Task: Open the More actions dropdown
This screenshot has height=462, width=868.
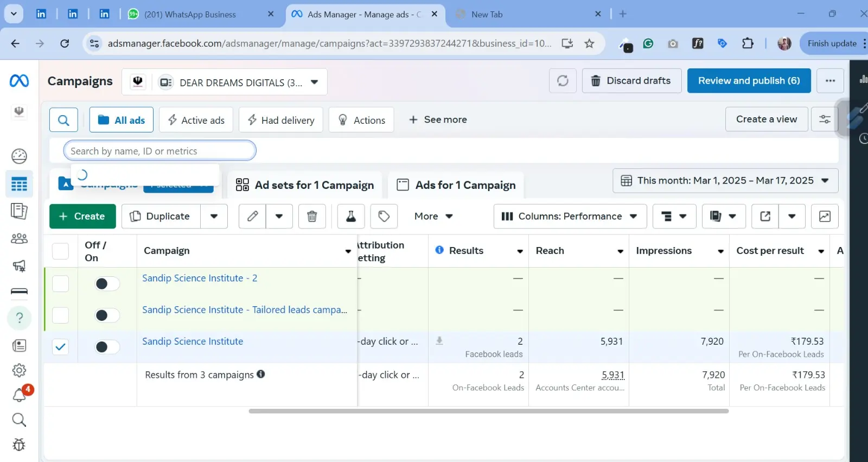Action: (433, 216)
